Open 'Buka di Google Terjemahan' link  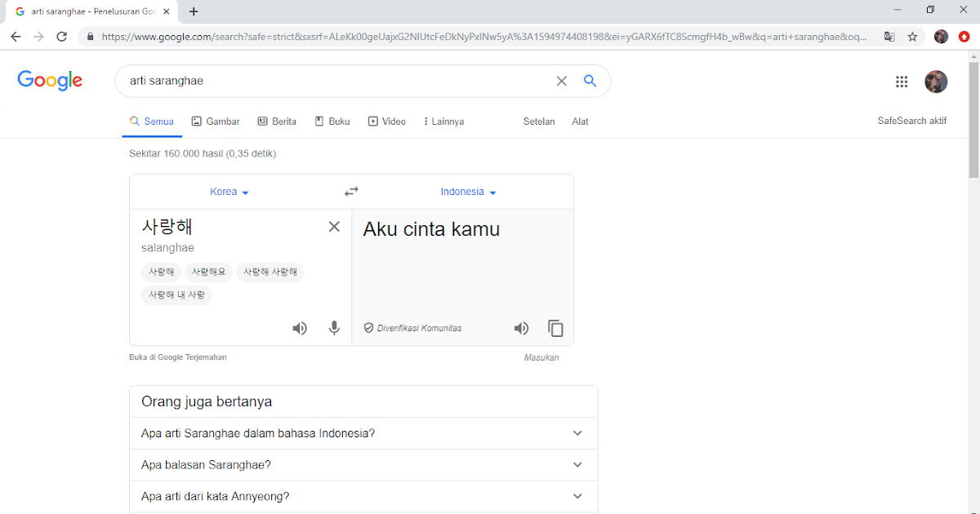tap(178, 357)
